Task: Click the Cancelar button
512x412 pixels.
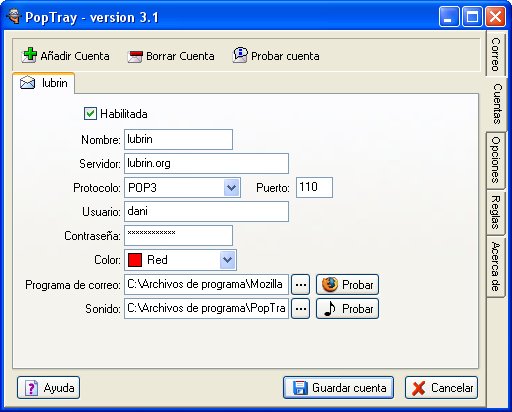Action: (x=441, y=388)
